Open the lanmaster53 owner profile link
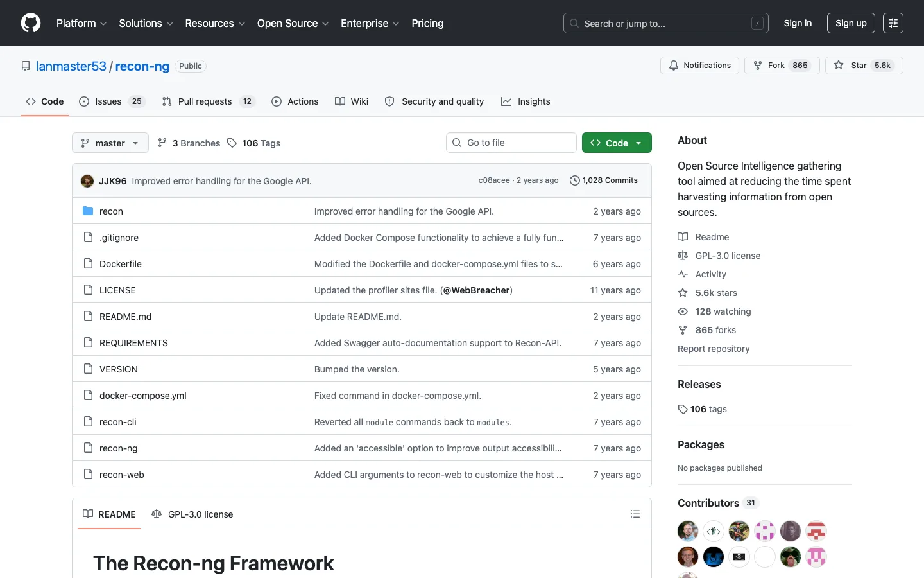This screenshot has height=578, width=924. click(71, 66)
